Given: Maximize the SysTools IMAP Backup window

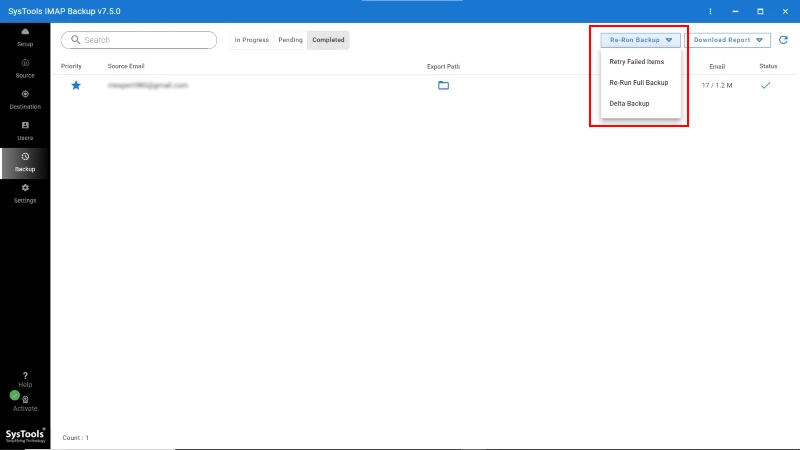Looking at the screenshot, I should [x=760, y=11].
